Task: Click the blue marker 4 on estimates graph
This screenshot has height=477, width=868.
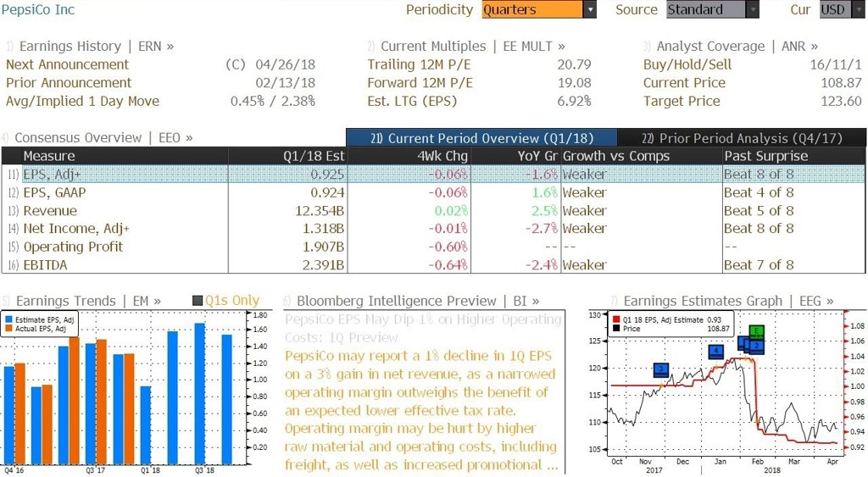Action: [716, 351]
